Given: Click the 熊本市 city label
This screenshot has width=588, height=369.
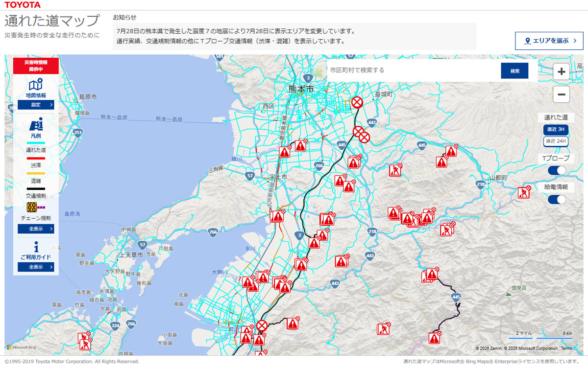Looking at the screenshot, I should [x=301, y=89].
